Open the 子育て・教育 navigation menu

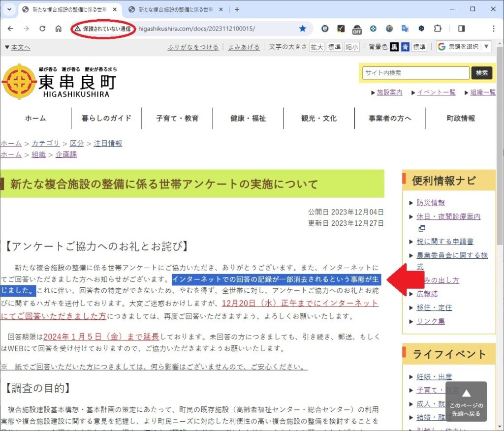[x=177, y=118]
